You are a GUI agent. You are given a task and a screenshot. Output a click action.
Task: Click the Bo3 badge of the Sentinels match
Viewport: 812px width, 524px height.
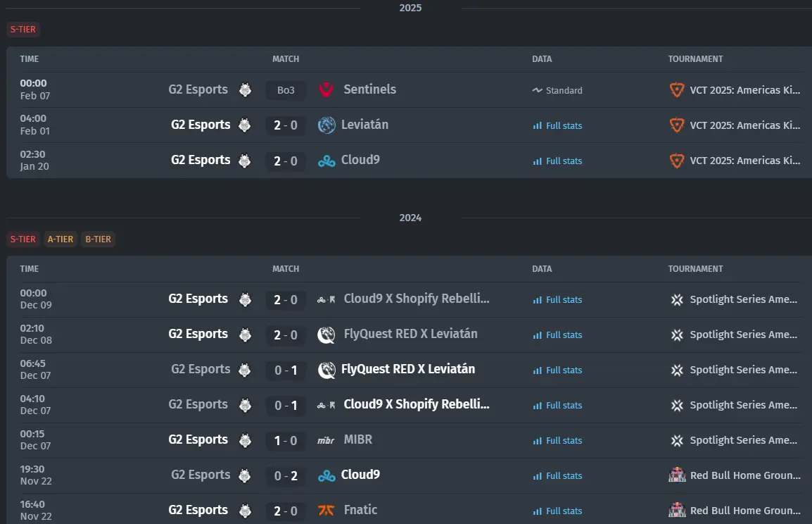(286, 90)
